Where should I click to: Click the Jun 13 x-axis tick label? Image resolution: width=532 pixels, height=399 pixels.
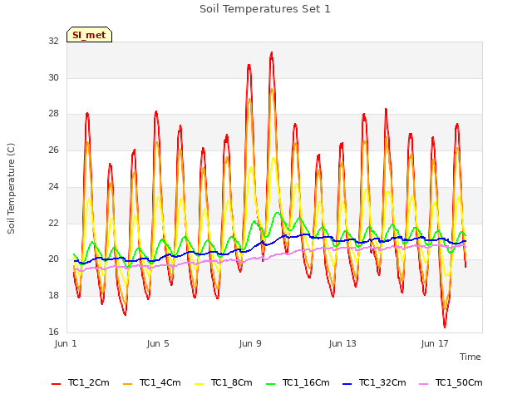pyautogui.click(x=342, y=343)
